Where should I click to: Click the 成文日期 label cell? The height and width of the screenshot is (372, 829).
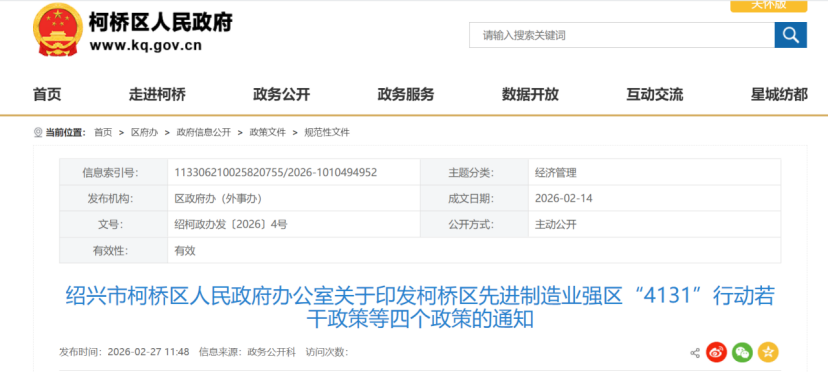pyautogui.click(x=474, y=199)
